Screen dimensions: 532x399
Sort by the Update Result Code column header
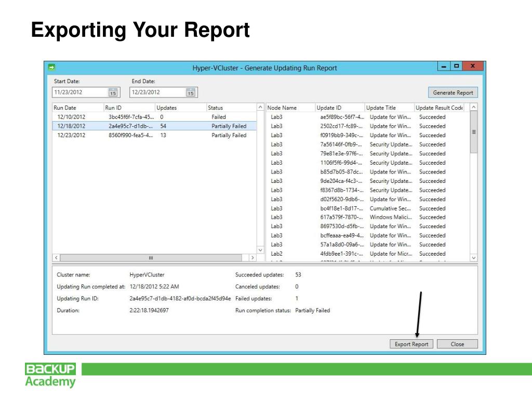439,108
